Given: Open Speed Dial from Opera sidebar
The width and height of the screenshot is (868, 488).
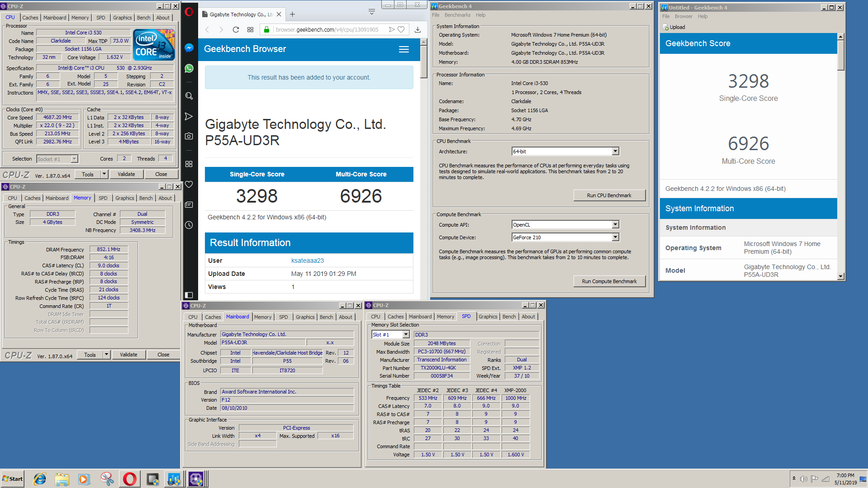Looking at the screenshot, I should click(x=189, y=164).
